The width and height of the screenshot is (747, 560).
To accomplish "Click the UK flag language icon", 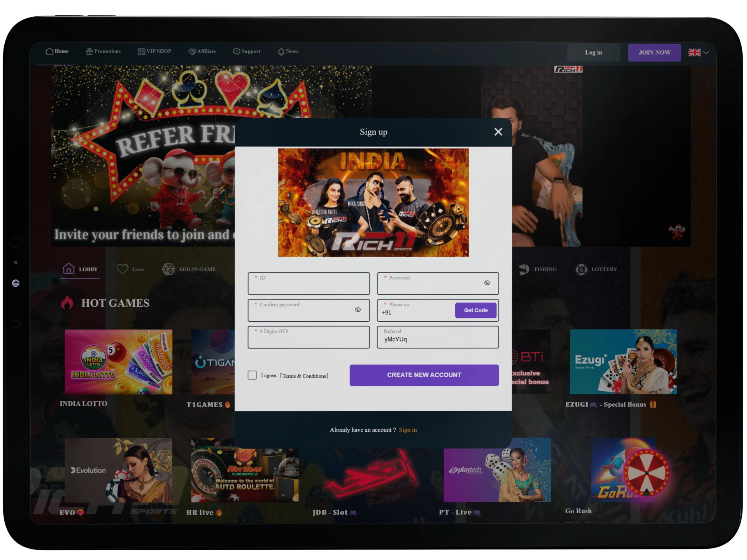I will click(694, 52).
